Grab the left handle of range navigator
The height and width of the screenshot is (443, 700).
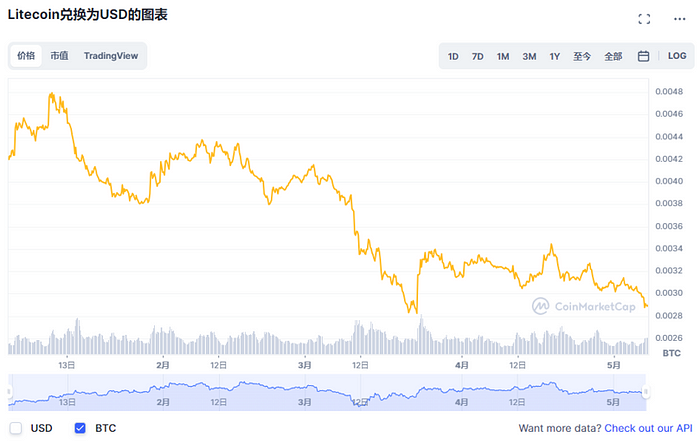[9, 392]
